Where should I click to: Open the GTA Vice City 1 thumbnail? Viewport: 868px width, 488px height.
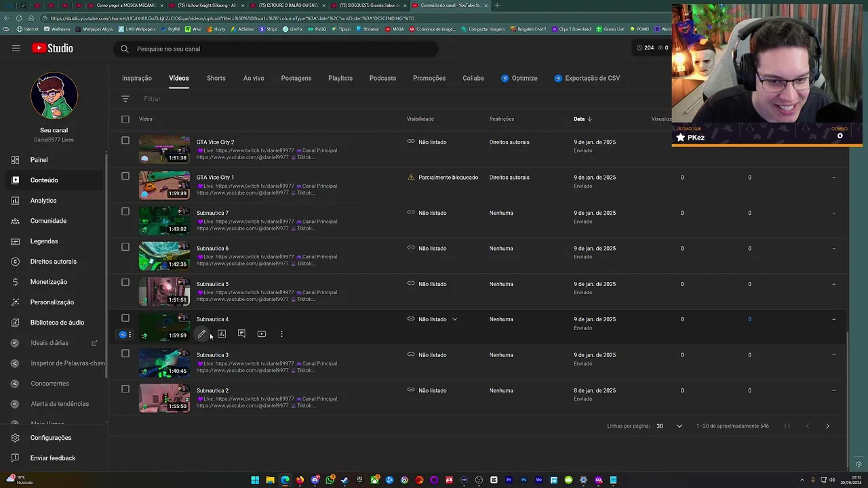165,186
